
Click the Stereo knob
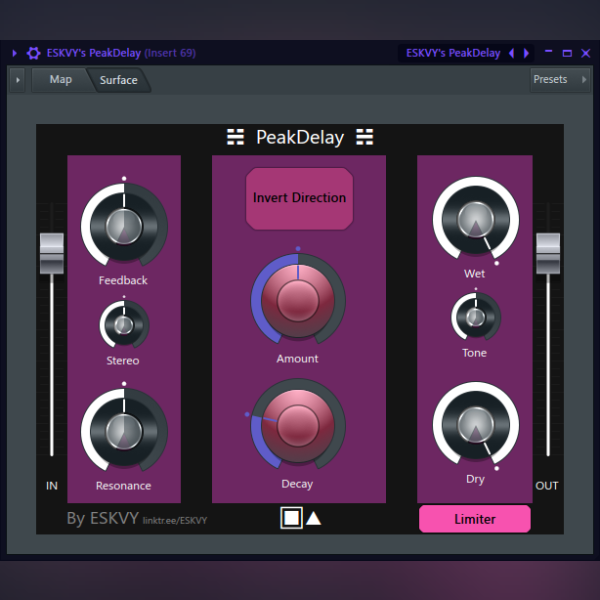click(124, 325)
